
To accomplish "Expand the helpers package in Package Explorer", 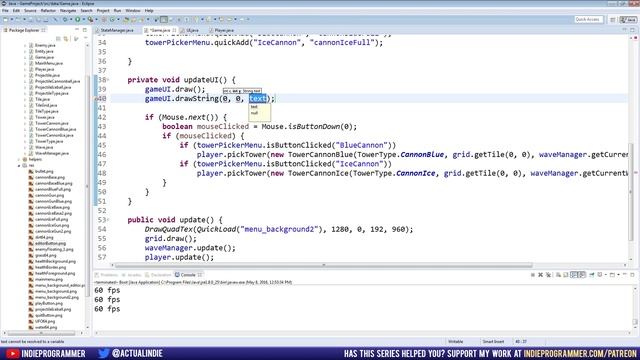I will 19,159.
